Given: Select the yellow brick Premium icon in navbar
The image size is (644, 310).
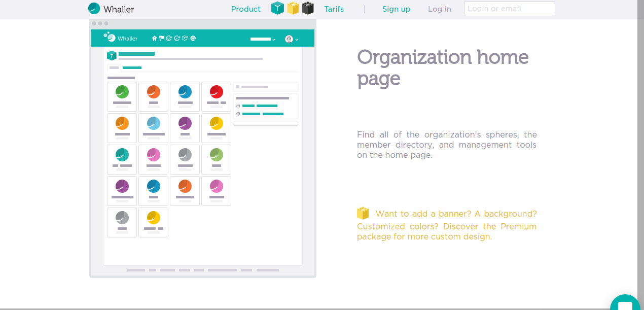Looking at the screenshot, I should pos(293,8).
